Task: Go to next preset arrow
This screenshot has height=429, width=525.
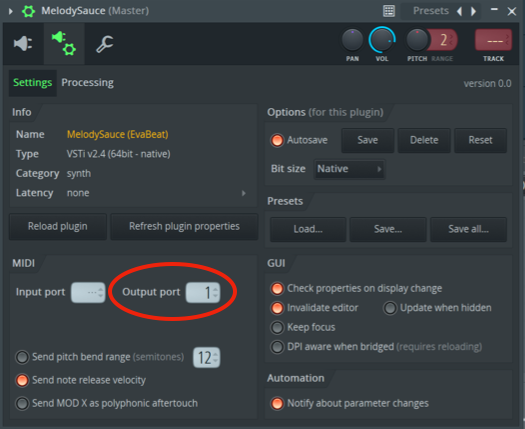Action: [x=473, y=11]
